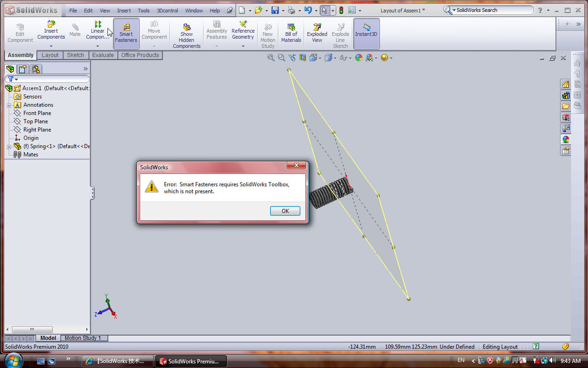
Task: Click the Reference Geometry tool icon
Action: coord(243,24)
